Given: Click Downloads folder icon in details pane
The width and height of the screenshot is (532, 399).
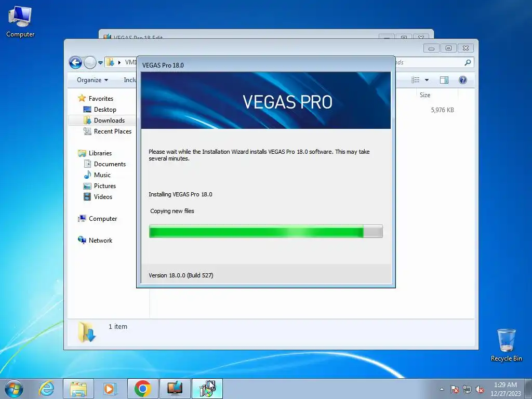Looking at the screenshot, I should [87, 332].
